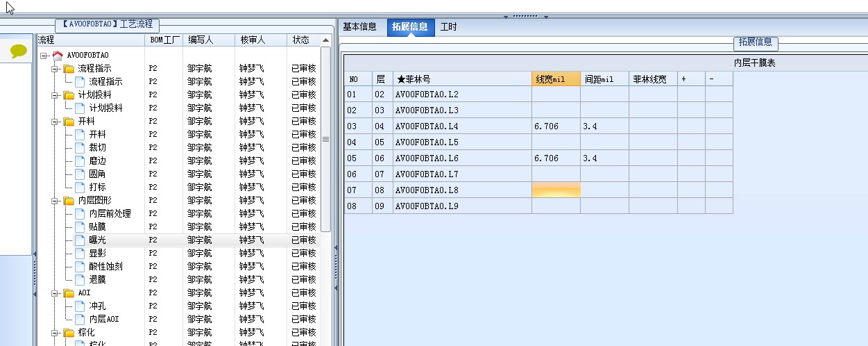Click the page icon of 裁切
The width and height of the screenshot is (868, 346).
click(x=80, y=147)
